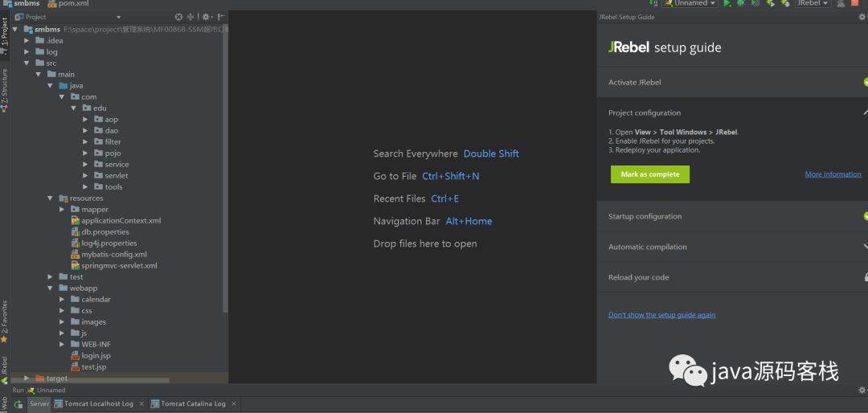Open Project panel gear settings

[206, 17]
